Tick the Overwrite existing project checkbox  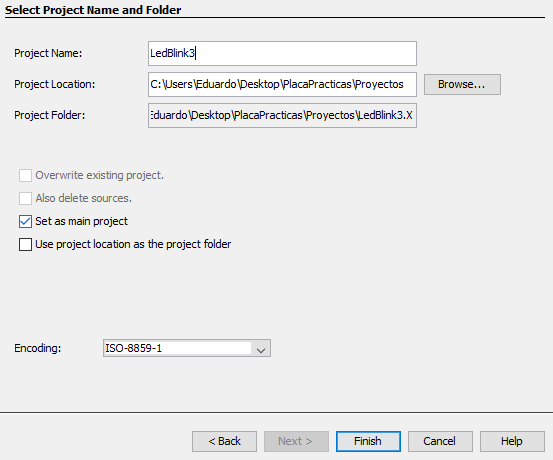click(x=25, y=175)
